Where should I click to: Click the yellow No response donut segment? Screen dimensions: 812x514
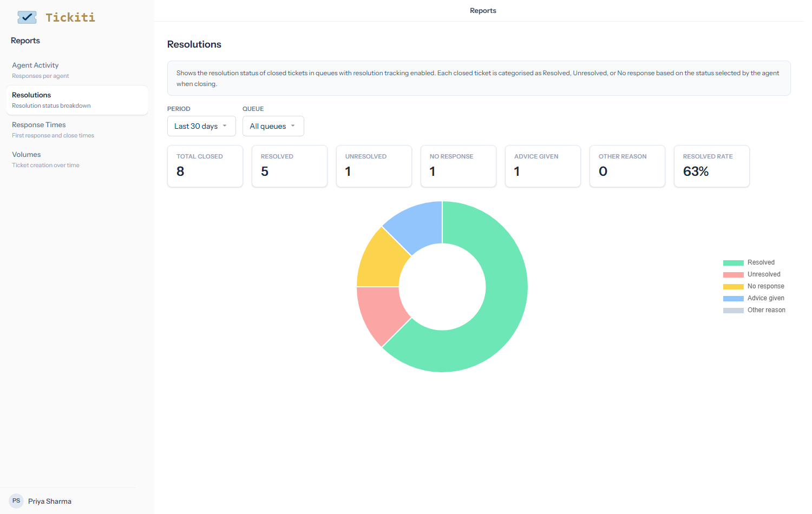pyautogui.click(x=382, y=262)
